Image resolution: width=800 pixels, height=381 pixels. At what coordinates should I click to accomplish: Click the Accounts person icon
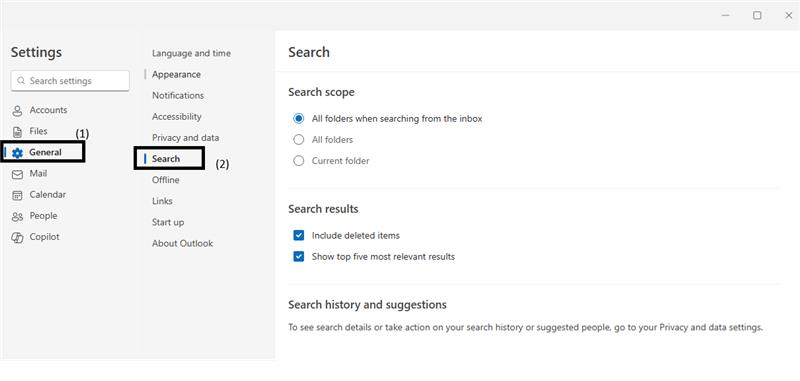click(17, 110)
